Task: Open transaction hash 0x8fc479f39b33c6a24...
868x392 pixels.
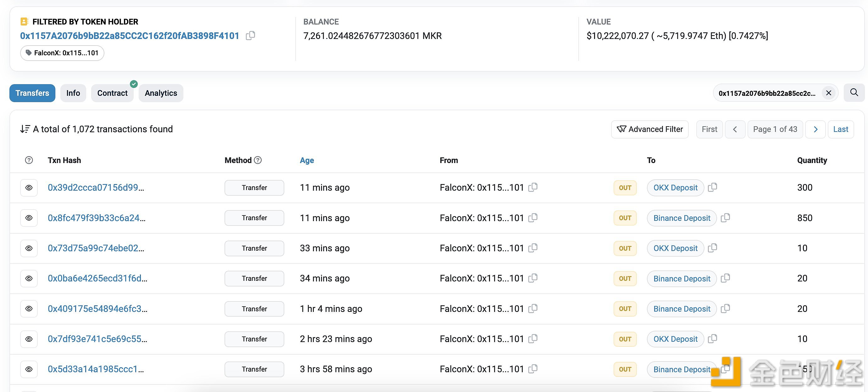Action: 96,218
